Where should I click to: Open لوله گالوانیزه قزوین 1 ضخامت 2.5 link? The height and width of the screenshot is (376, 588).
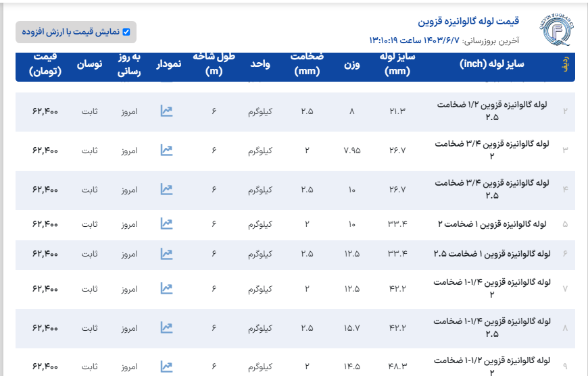(x=491, y=254)
